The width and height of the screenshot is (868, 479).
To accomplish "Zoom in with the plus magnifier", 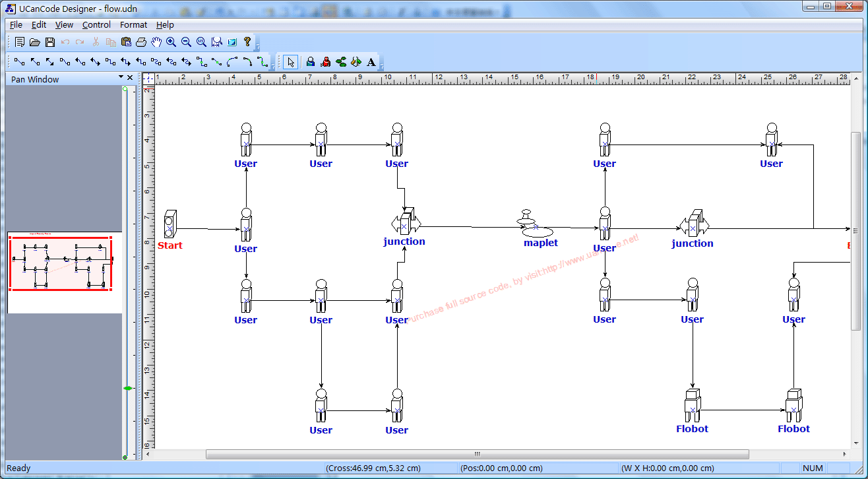I will 171,42.
